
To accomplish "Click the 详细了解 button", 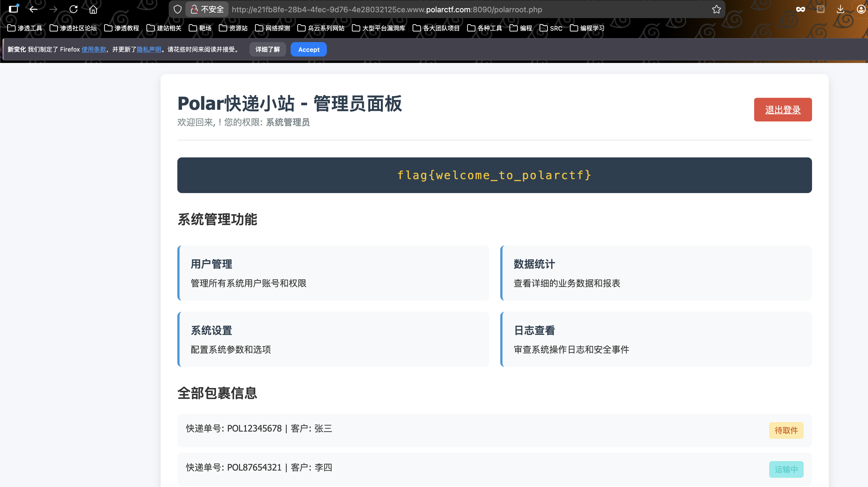I will coord(267,50).
